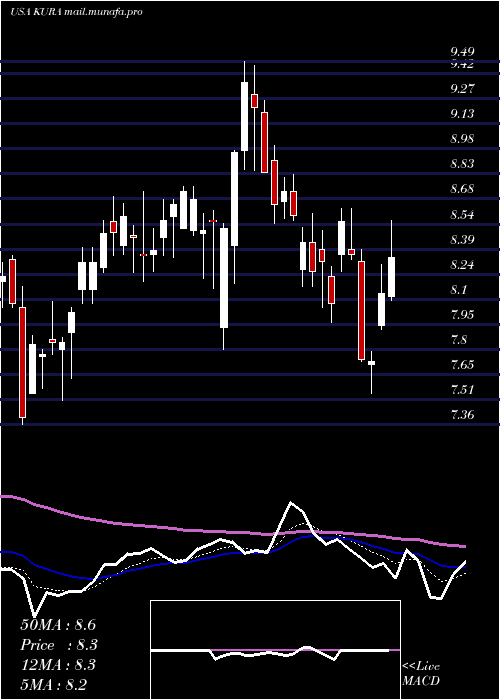
Task: Click the 8.68 price axis label
Action: point(462,189)
